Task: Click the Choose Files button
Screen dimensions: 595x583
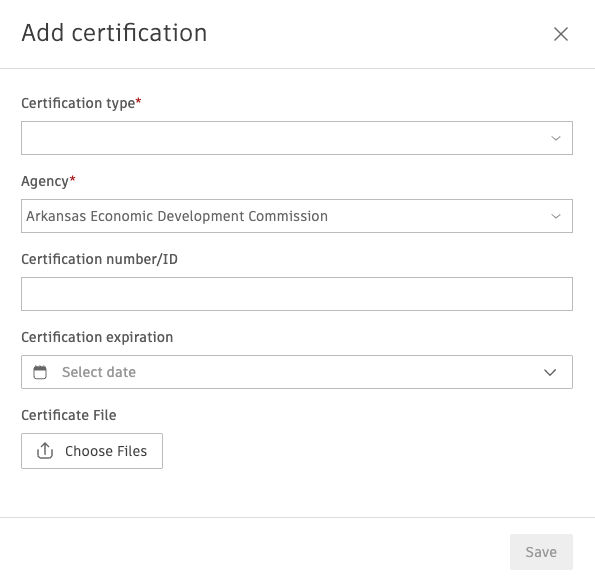Action: pos(92,451)
